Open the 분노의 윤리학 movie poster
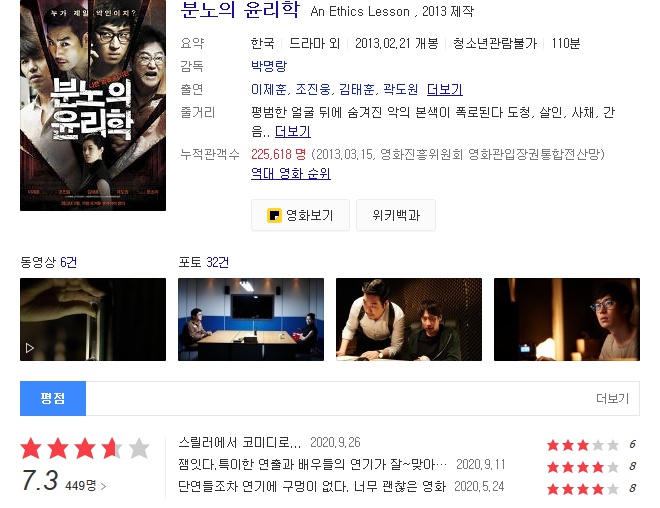The height and width of the screenshot is (508, 660). click(x=93, y=105)
